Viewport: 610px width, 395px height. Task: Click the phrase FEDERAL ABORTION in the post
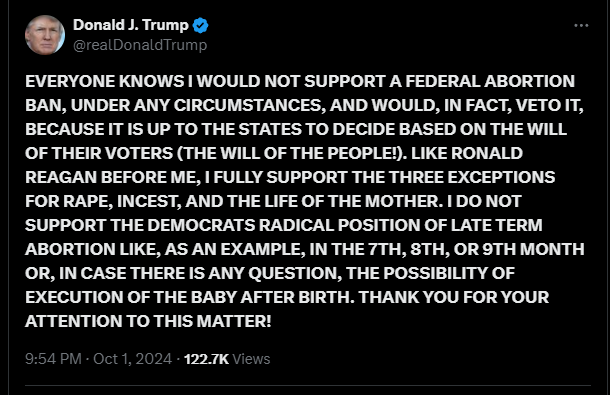point(490,81)
